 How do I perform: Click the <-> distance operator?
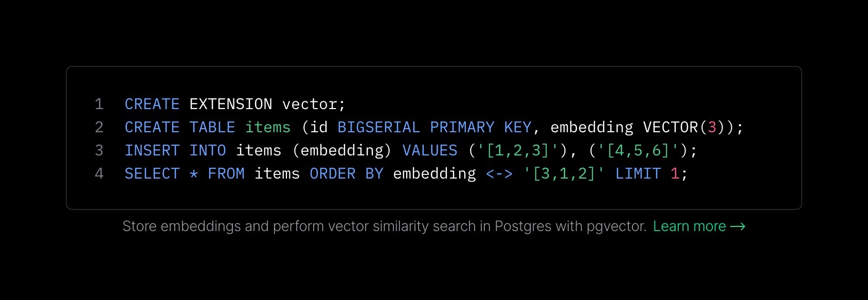point(499,174)
